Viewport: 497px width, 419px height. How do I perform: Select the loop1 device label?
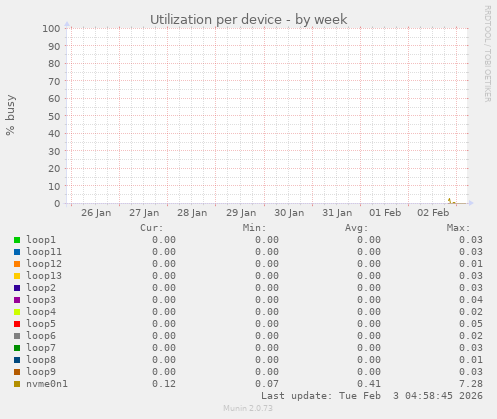pos(41,240)
